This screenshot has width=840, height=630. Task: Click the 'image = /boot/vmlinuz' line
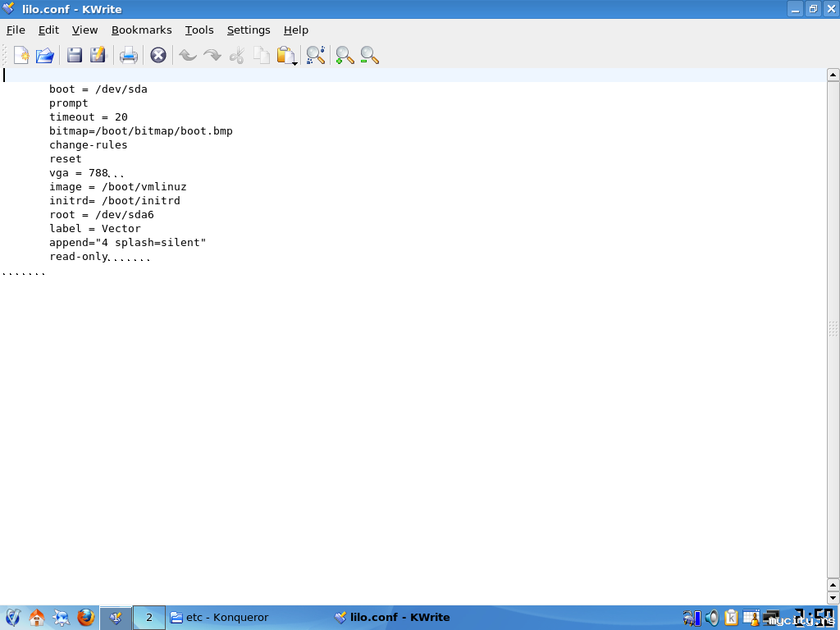click(118, 186)
